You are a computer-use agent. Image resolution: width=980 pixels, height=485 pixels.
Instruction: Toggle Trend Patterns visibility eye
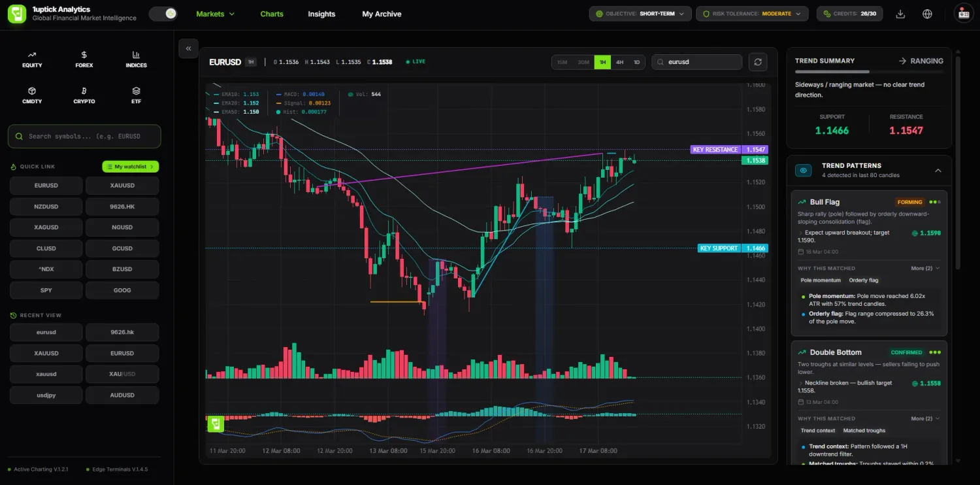[804, 171]
